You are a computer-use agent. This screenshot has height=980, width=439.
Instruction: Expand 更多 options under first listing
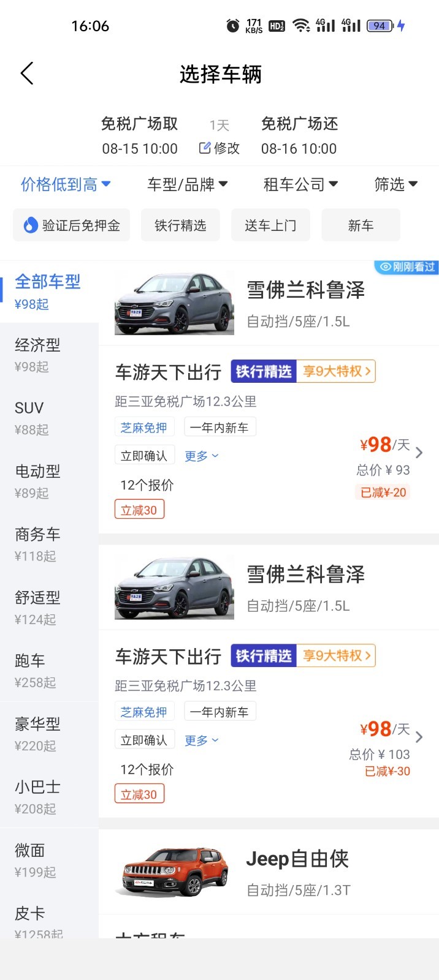tap(201, 454)
